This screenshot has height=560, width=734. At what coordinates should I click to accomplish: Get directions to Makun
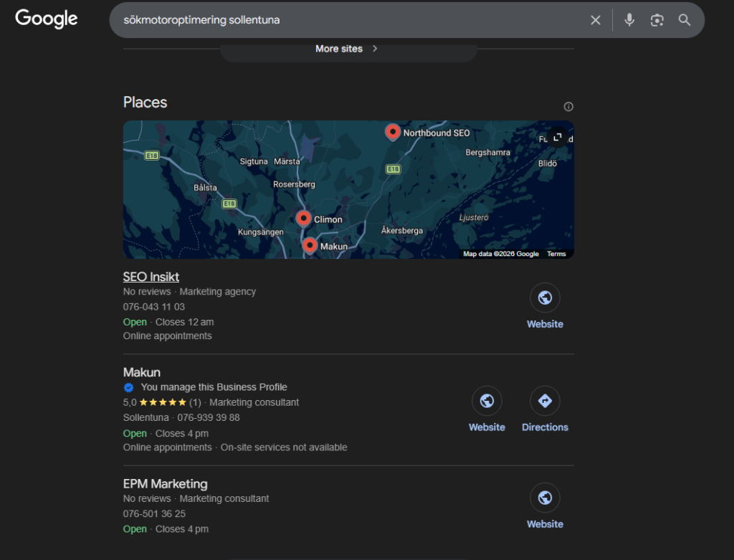pyautogui.click(x=545, y=401)
